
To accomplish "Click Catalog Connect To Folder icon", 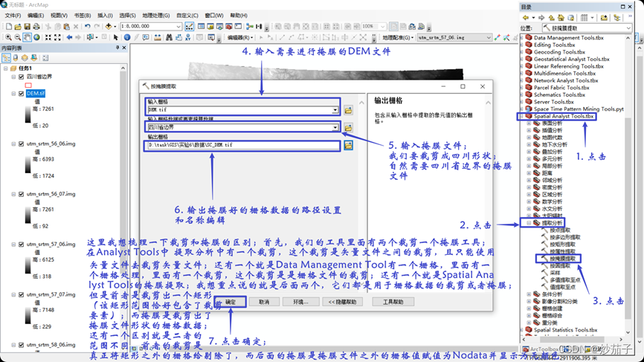I will click(604, 18).
